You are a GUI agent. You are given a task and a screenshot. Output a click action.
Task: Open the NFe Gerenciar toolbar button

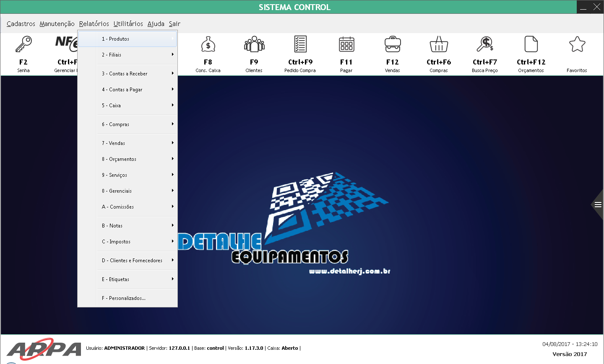click(x=66, y=54)
